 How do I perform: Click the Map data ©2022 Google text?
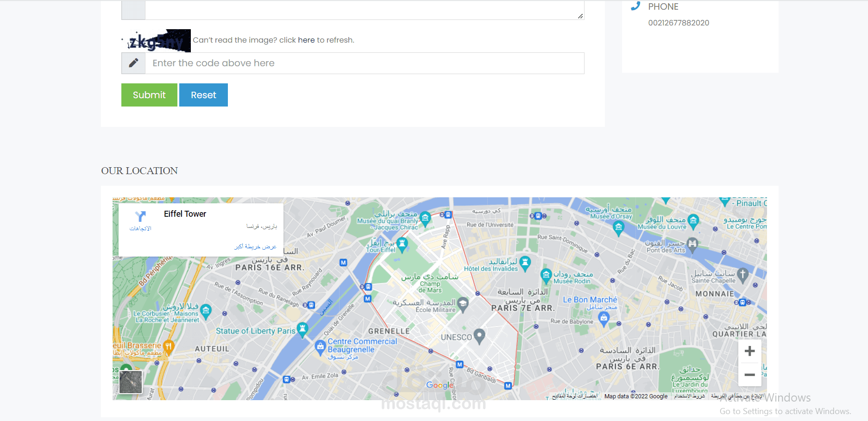[636, 396]
